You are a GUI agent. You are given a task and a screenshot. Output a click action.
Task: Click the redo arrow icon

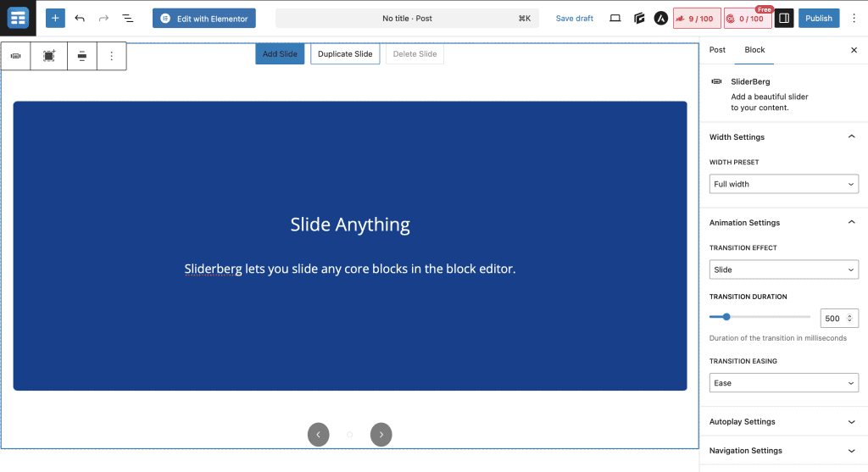103,19
